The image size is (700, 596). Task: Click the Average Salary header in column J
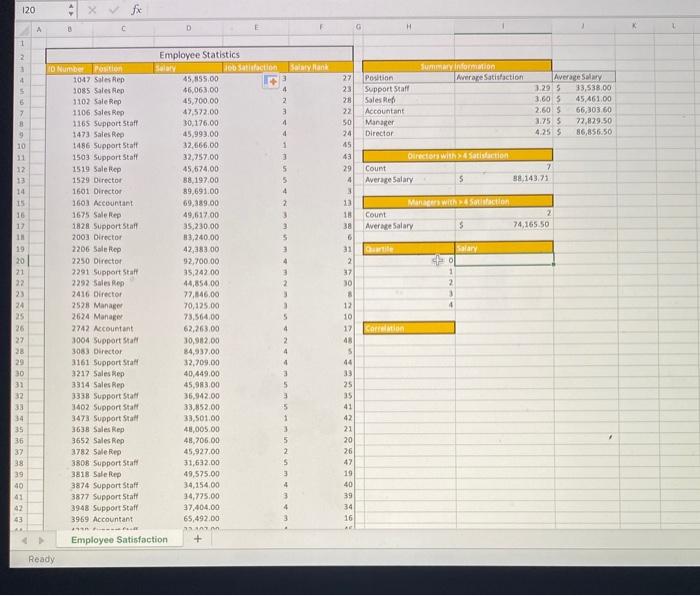(583, 77)
